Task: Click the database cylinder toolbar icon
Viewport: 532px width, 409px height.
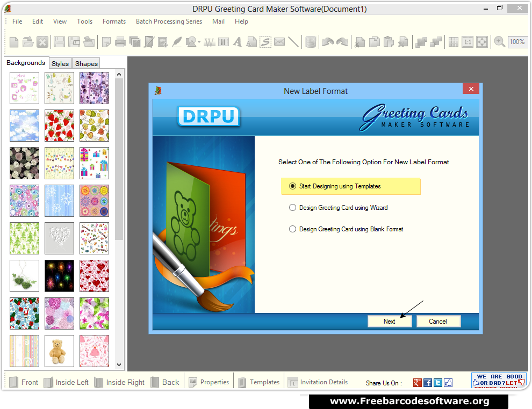Action: click(x=311, y=42)
